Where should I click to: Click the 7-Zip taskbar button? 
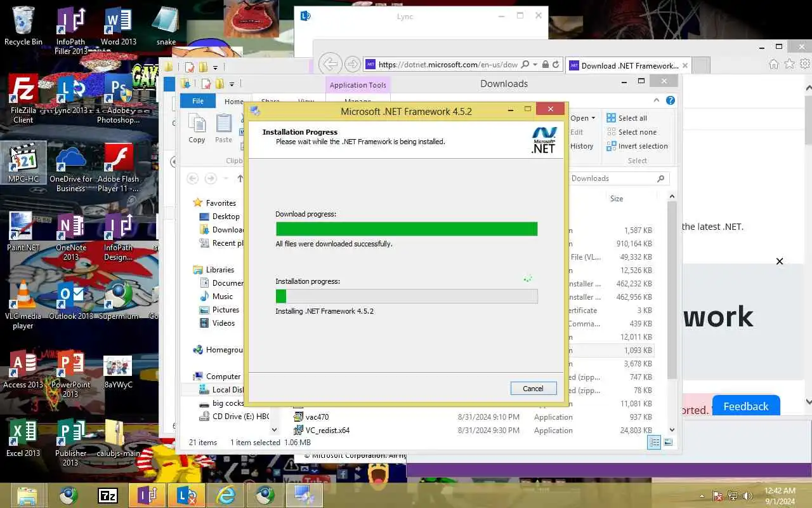(107, 495)
